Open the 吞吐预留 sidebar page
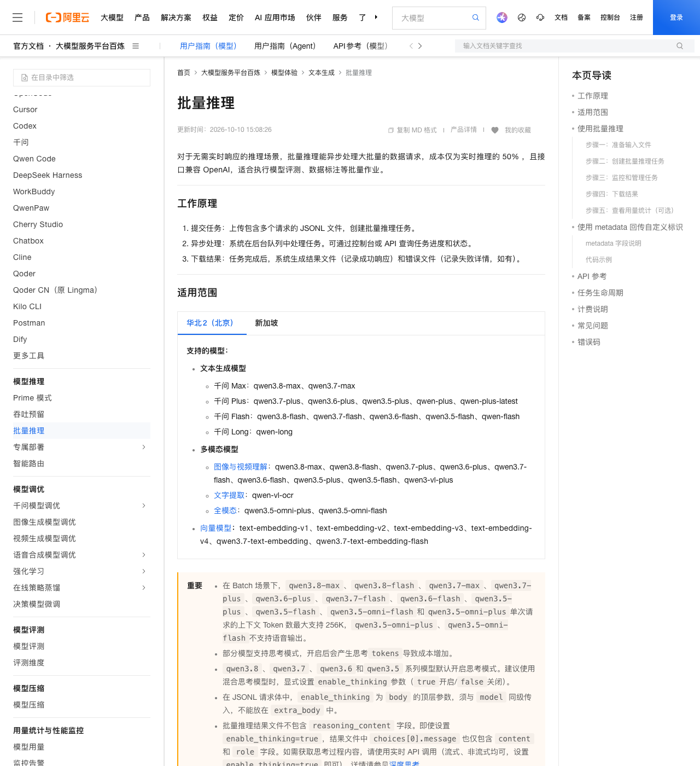This screenshot has width=700, height=766. pyautogui.click(x=29, y=414)
